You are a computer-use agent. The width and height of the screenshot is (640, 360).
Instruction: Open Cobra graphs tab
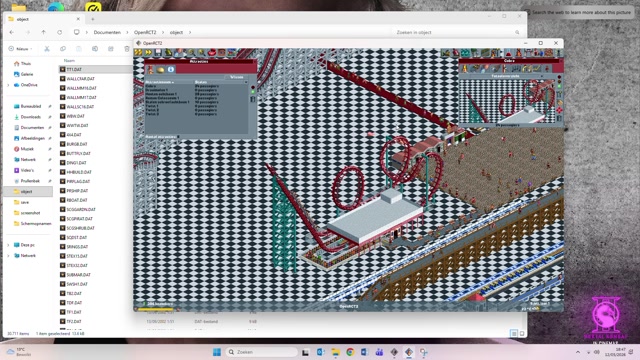coord(537,69)
